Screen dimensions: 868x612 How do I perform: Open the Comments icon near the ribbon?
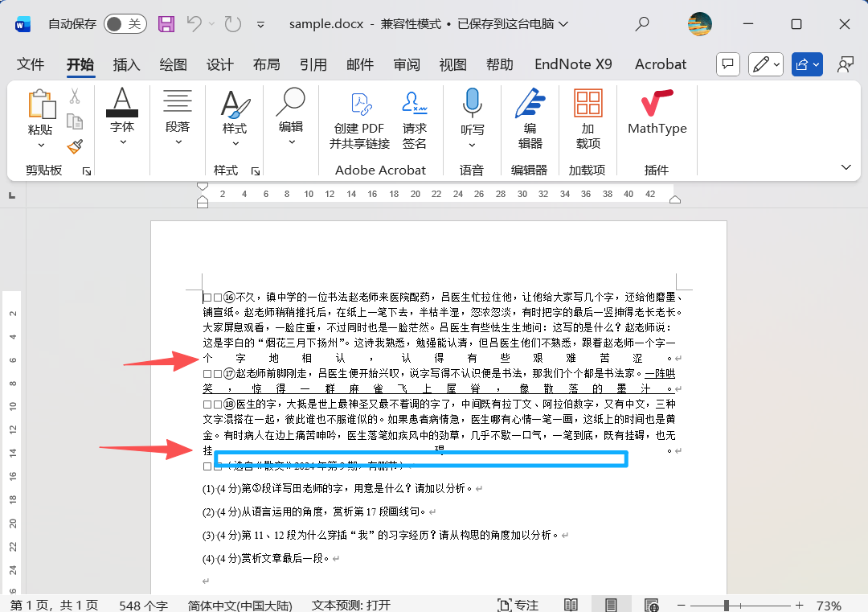click(727, 64)
